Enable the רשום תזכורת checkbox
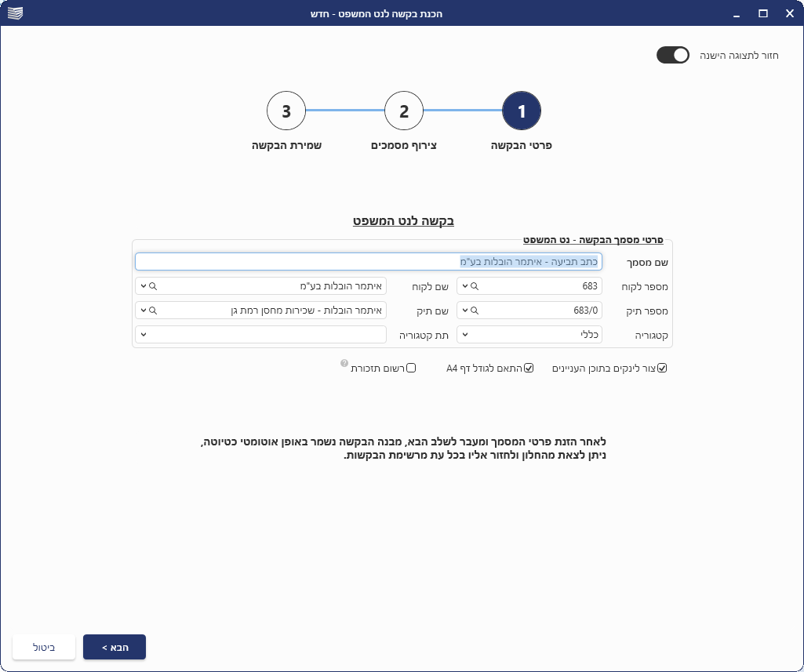This screenshot has height=672, width=804. 411,368
